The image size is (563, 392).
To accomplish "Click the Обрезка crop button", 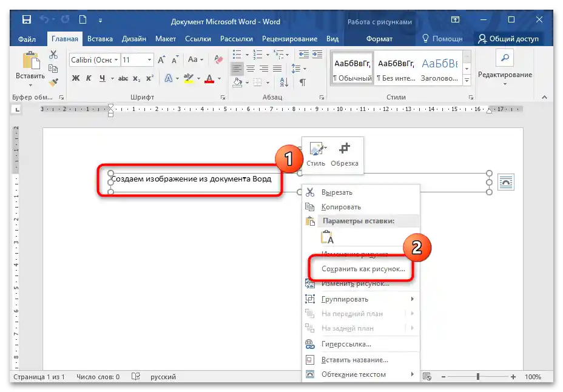I will click(345, 155).
